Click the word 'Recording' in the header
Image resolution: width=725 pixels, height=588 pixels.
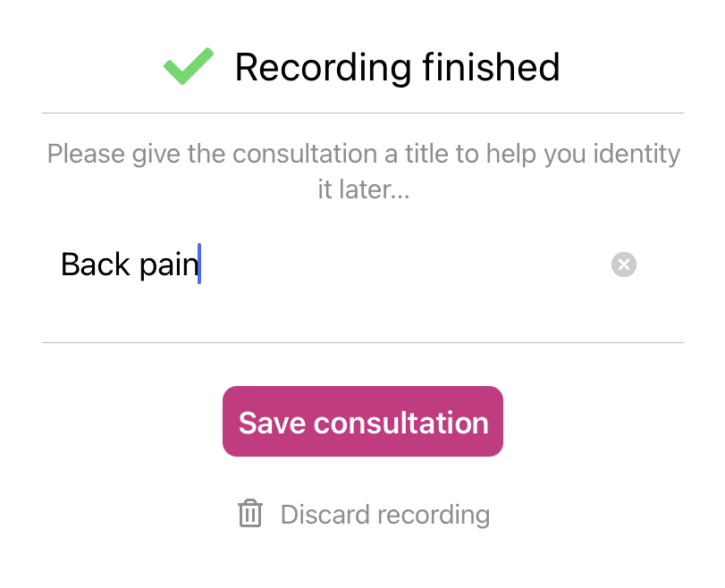coord(323,68)
